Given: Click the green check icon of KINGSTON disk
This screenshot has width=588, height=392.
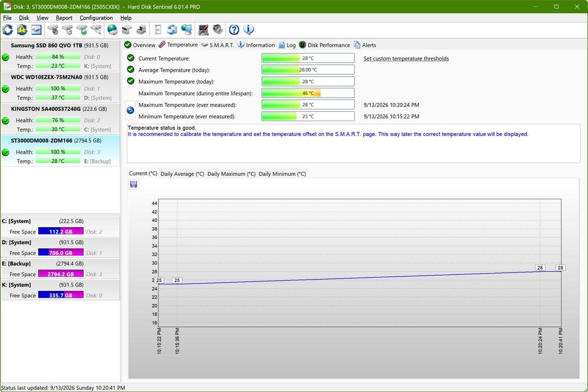Looking at the screenshot, I should click(6, 121).
